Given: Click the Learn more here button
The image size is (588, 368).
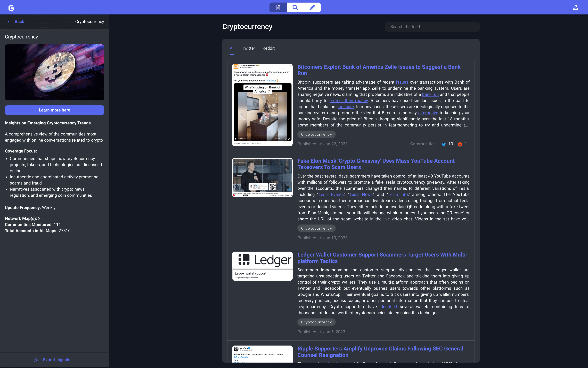Looking at the screenshot, I should pos(54,110).
